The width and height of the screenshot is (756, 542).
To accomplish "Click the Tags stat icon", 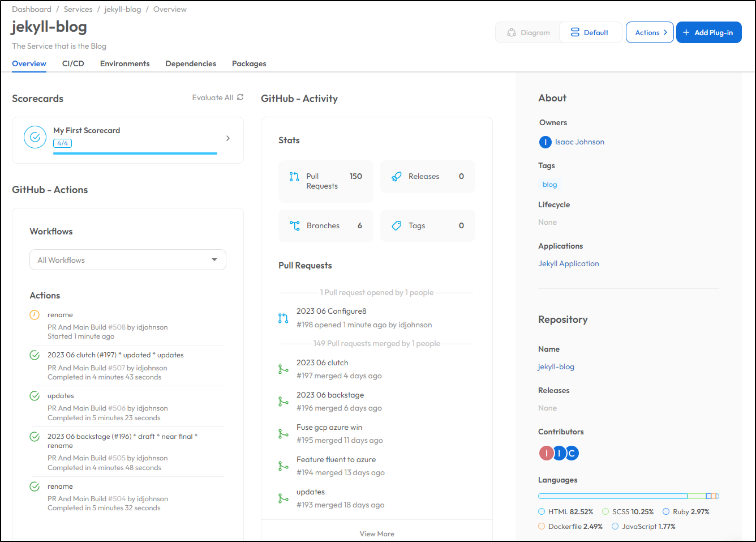I will point(397,225).
